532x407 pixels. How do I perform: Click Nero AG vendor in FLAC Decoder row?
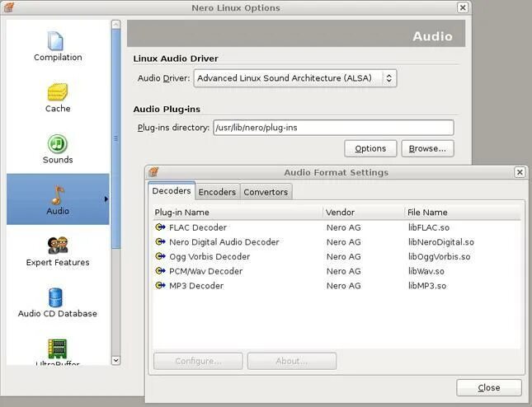(x=343, y=227)
